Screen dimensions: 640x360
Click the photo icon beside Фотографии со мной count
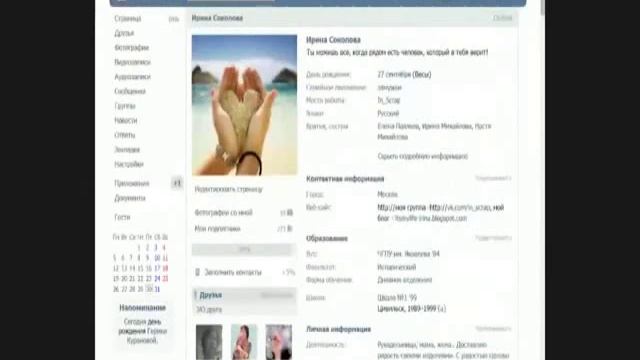pyautogui.click(x=290, y=213)
